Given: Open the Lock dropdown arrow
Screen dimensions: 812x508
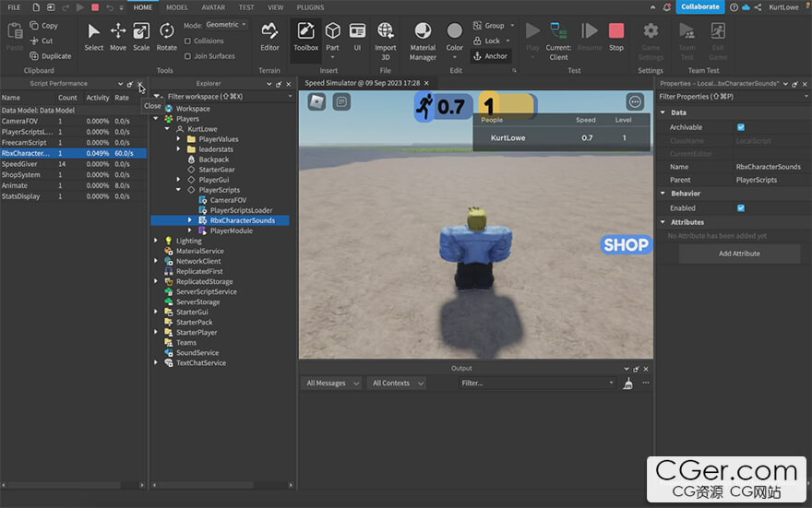Looking at the screenshot, I should pyautogui.click(x=507, y=41).
